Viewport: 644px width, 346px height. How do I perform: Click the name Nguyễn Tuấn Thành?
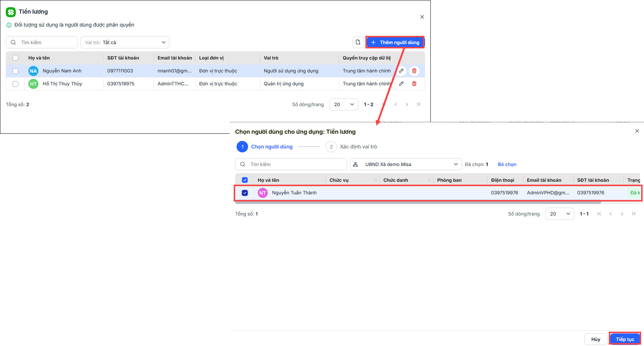pos(294,193)
